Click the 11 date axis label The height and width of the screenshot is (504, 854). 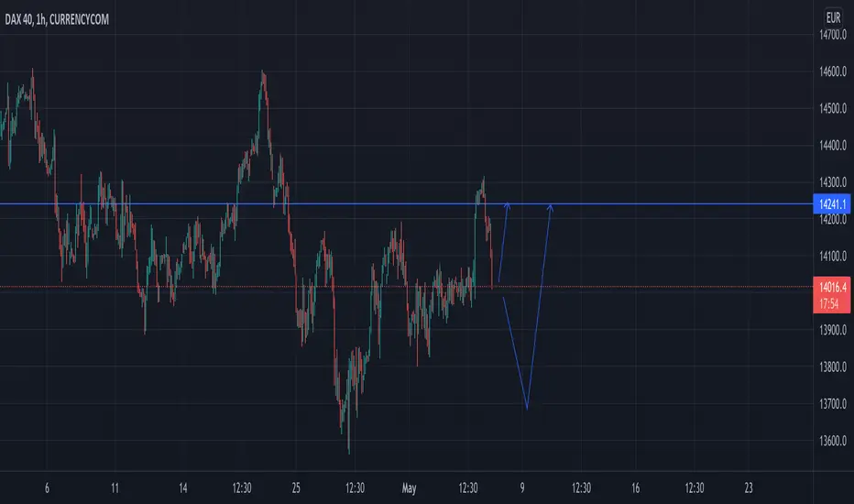(x=115, y=488)
